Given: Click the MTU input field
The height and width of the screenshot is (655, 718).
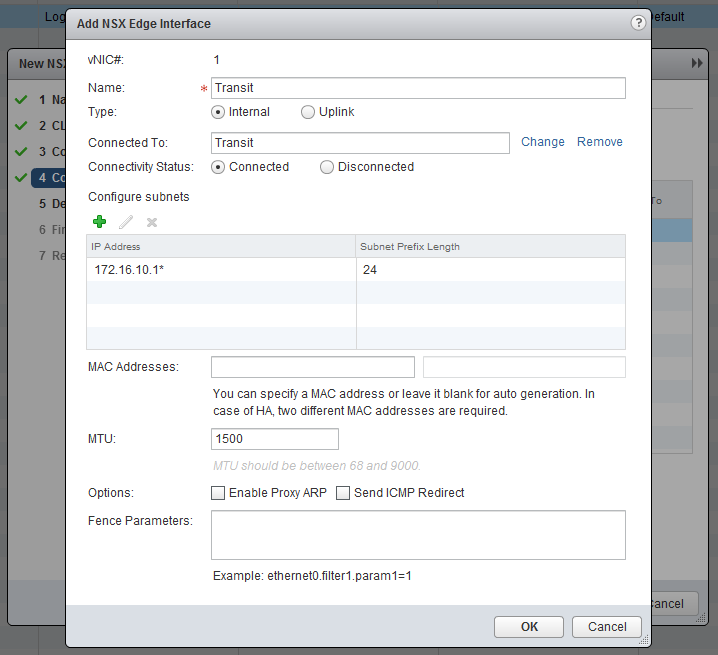Looking at the screenshot, I should click(x=275, y=439).
